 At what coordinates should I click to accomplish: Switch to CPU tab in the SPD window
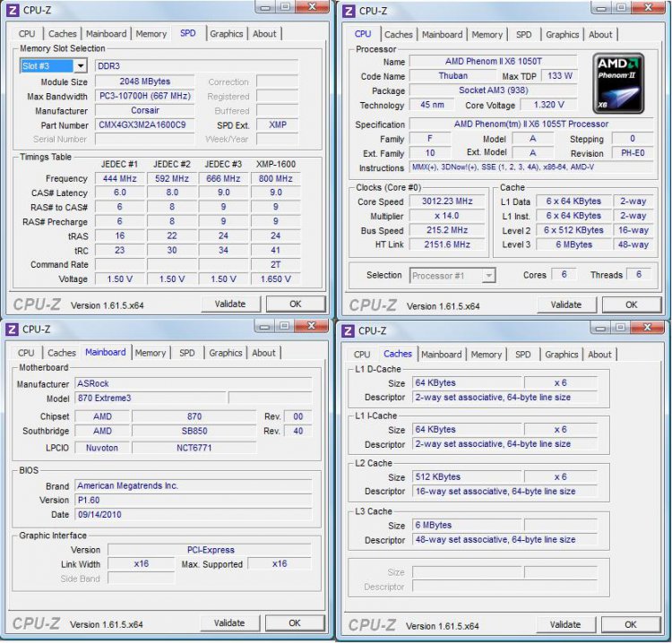(27, 34)
